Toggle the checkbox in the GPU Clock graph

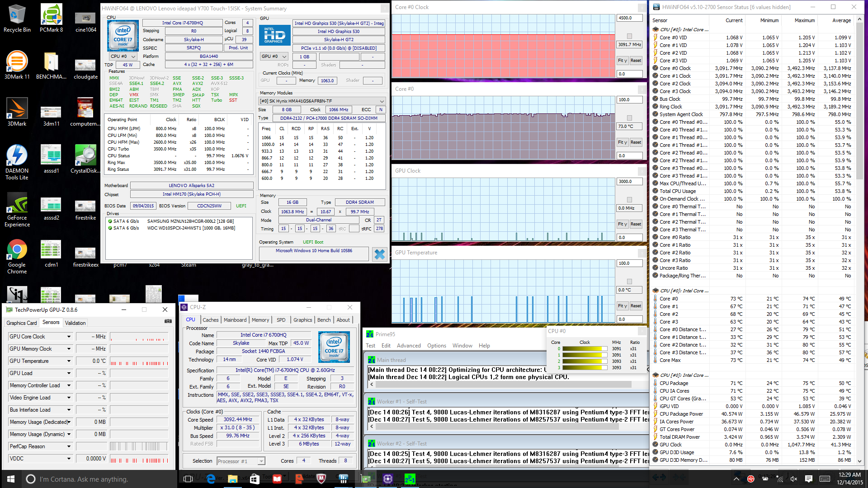tap(629, 200)
